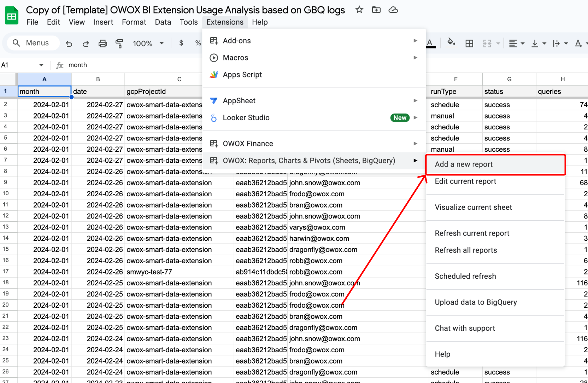
Task: Click the merge cells icon
Action: pyautogui.click(x=487, y=43)
